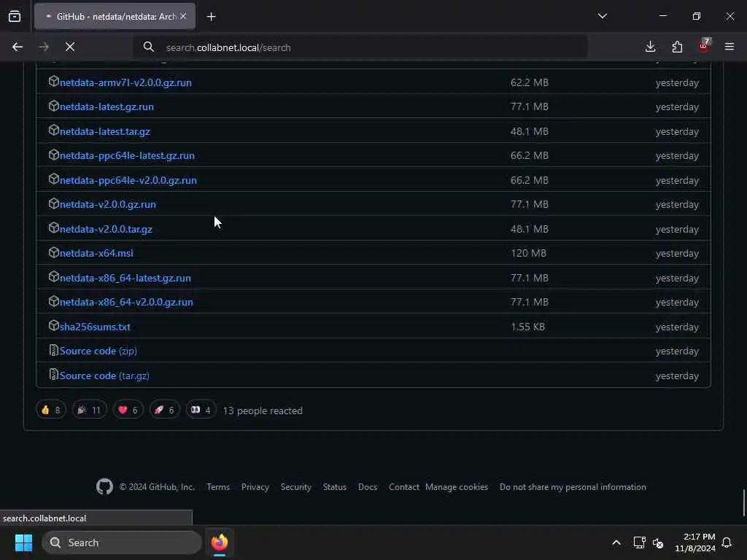Open the Extensions puzzle icon
This screenshot has height=560, width=747.
pos(677,47)
